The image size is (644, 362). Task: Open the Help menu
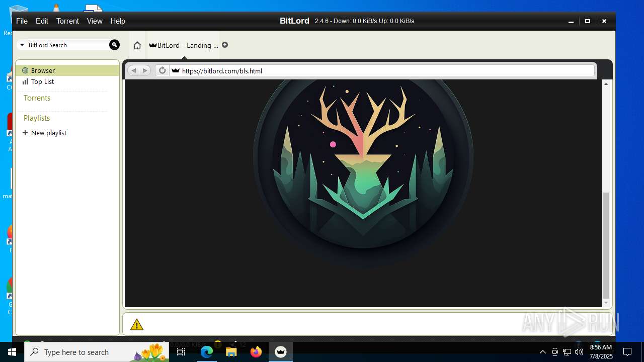(x=118, y=21)
